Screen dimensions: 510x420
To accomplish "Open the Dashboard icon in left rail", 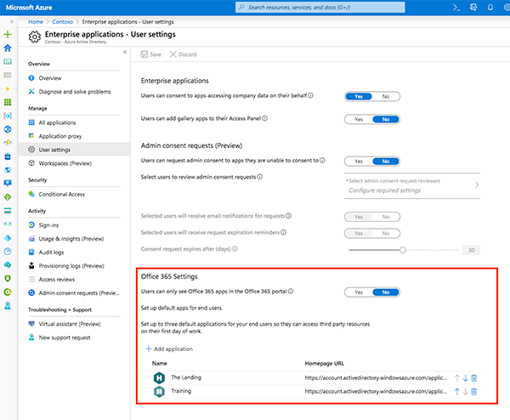I will (8, 61).
